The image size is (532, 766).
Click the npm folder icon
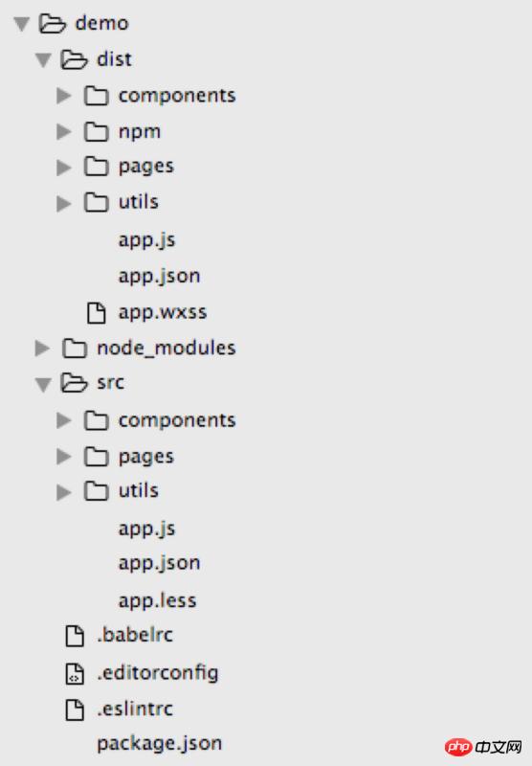pos(96,132)
